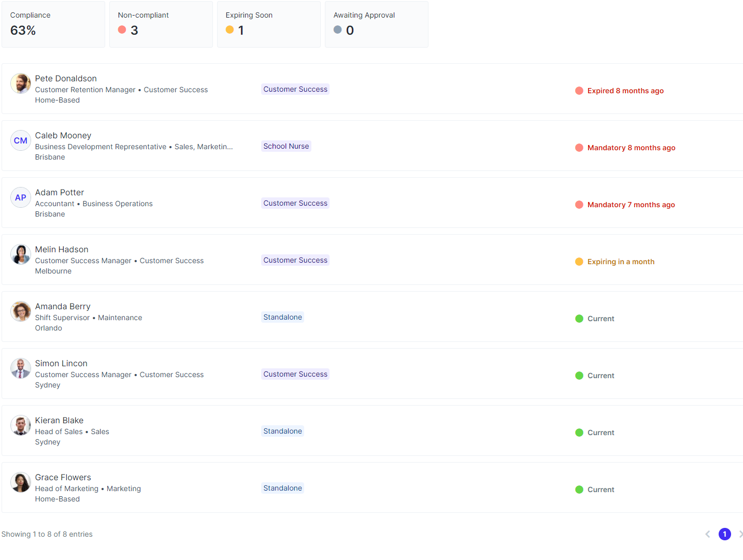
Task: Click Caleb Mooney's CM initials avatar
Action: pyautogui.click(x=21, y=140)
